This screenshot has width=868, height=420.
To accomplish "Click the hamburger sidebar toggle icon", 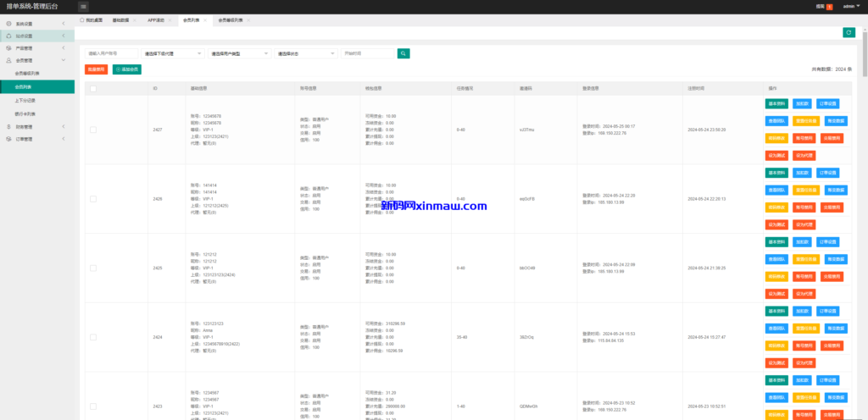I will 83,6.
